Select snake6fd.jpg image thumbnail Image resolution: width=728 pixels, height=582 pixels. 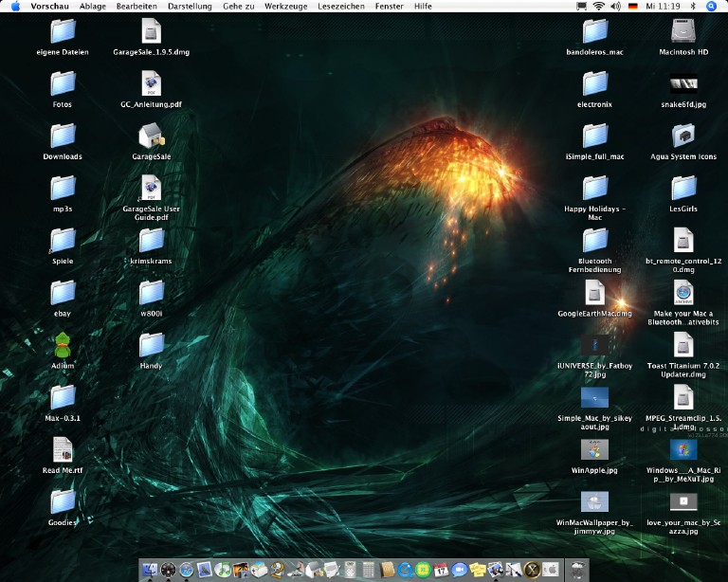click(x=682, y=83)
